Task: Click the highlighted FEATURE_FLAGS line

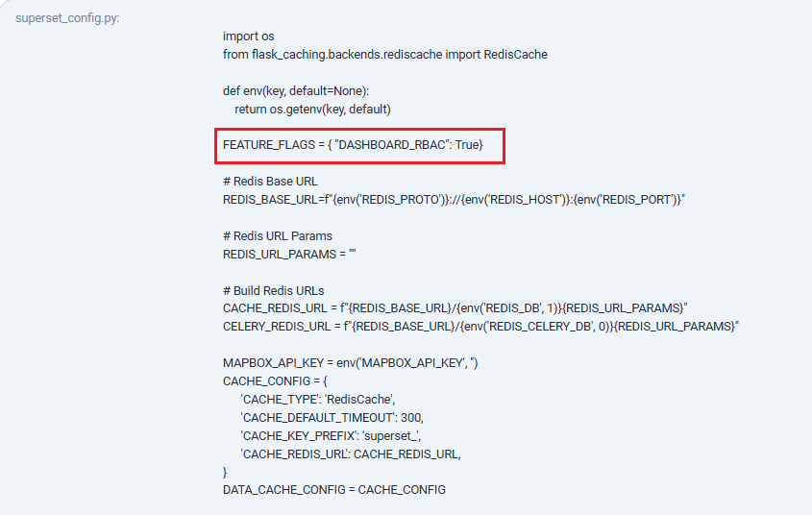Action: tap(353, 145)
